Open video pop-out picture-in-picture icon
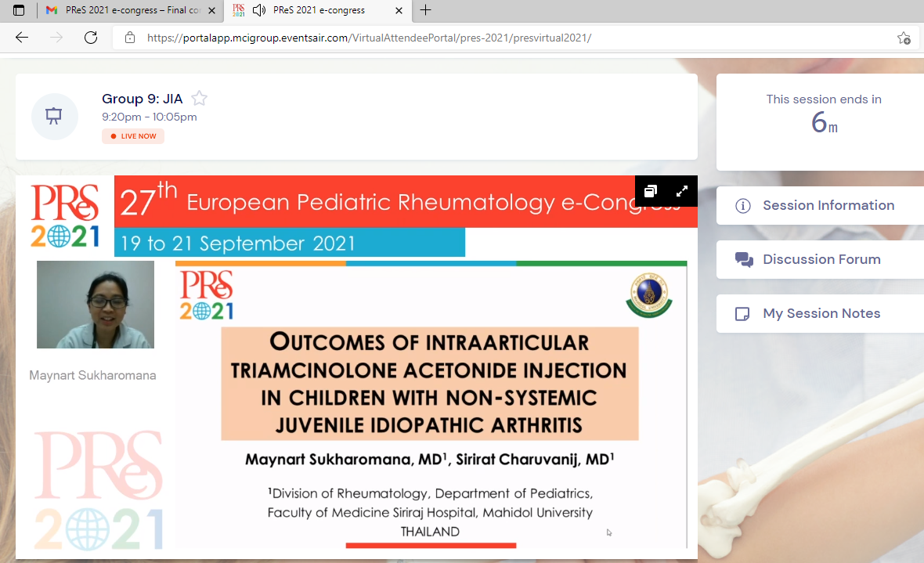Viewport: 924px width, 563px height. [x=651, y=191]
